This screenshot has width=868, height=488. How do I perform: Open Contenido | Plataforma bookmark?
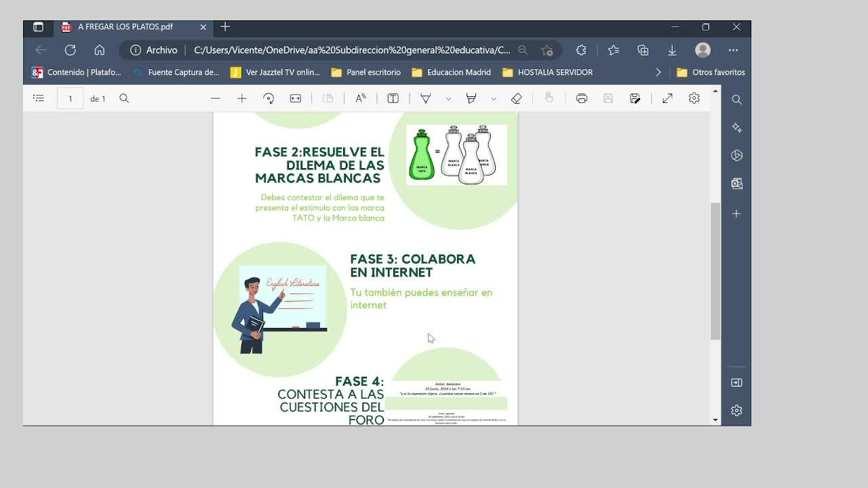pyautogui.click(x=77, y=73)
